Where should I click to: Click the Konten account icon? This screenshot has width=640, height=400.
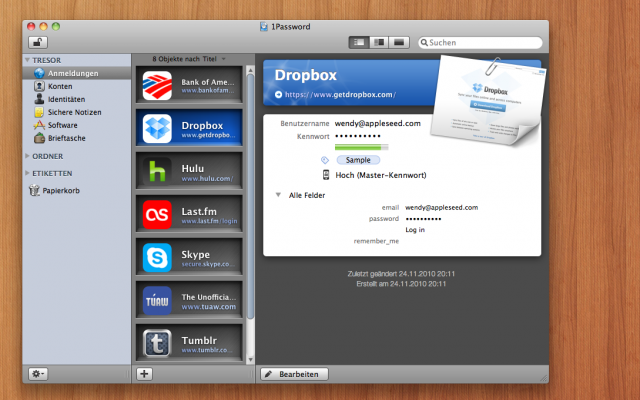click(39, 86)
